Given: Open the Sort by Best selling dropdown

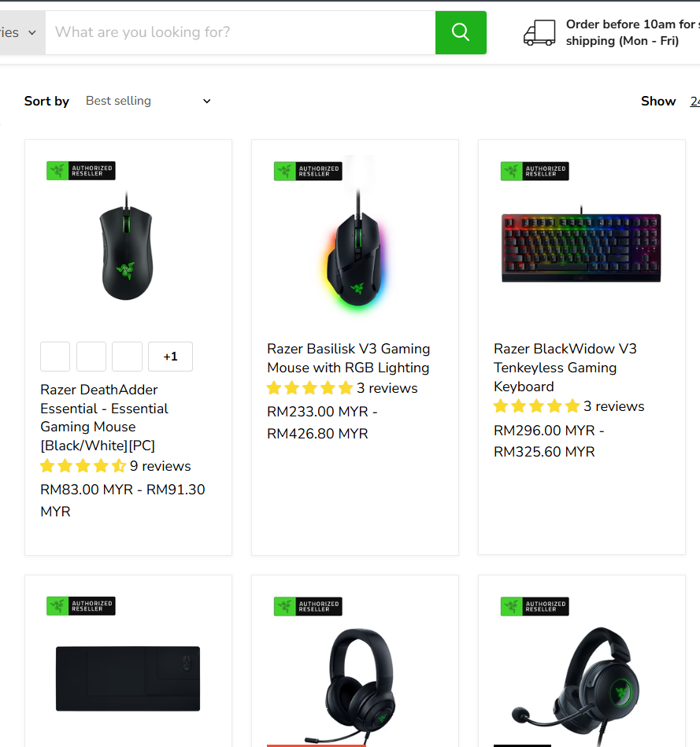Looking at the screenshot, I should click(x=148, y=101).
